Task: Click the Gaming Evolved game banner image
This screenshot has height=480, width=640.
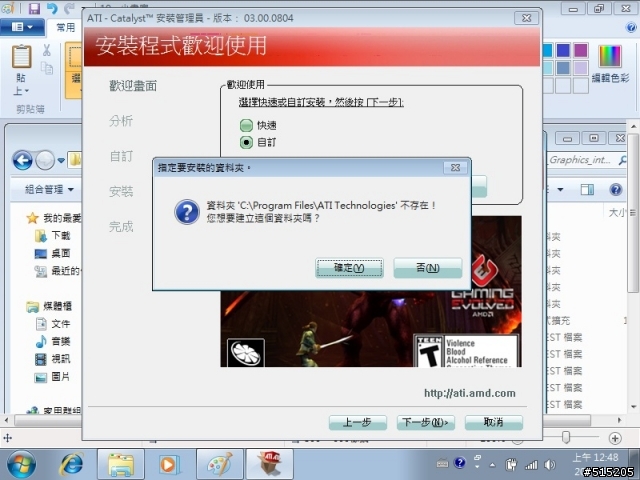Action: (x=371, y=329)
